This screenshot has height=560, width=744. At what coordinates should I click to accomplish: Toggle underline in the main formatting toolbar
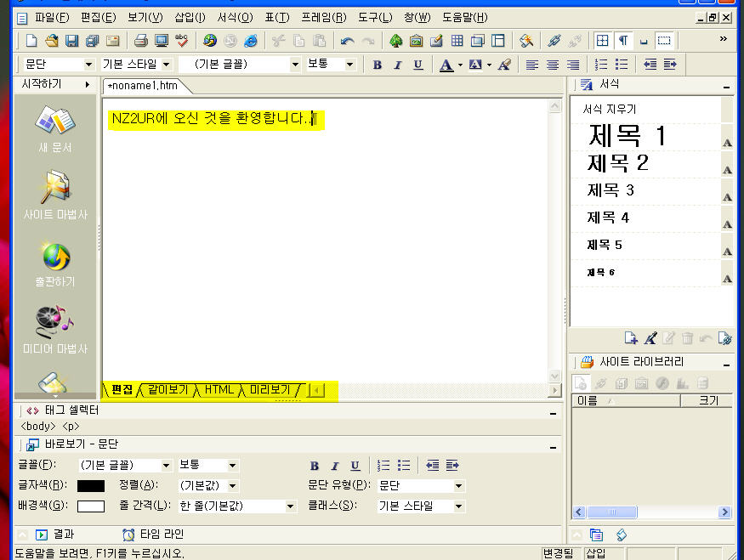418,65
